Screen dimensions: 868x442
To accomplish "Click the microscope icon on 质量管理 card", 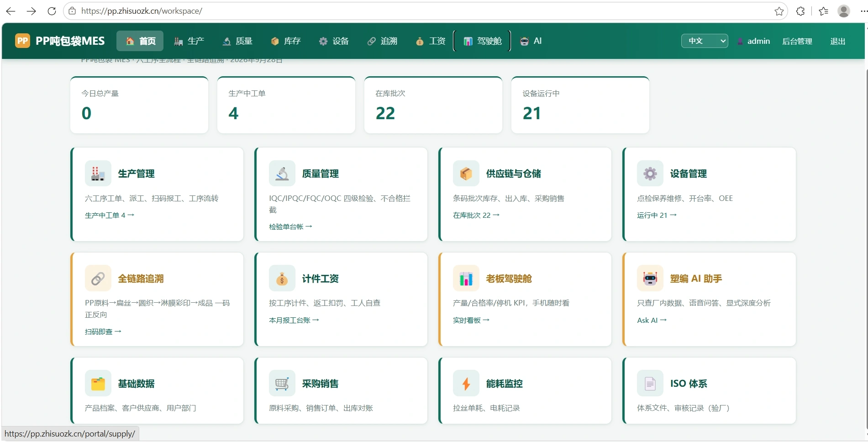I will click(282, 174).
